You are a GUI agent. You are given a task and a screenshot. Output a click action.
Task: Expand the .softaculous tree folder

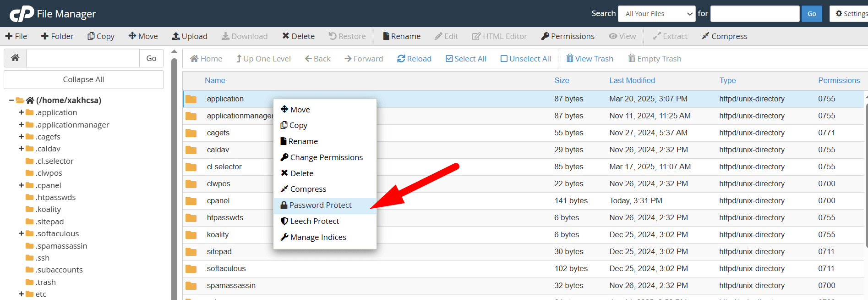(x=21, y=233)
